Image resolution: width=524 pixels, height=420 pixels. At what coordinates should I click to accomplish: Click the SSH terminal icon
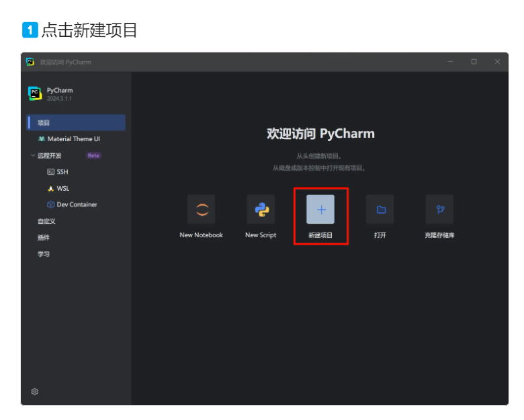(x=50, y=172)
